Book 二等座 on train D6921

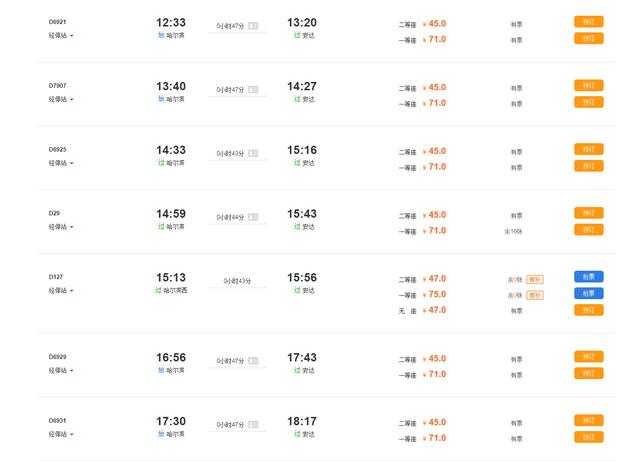[588, 22]
